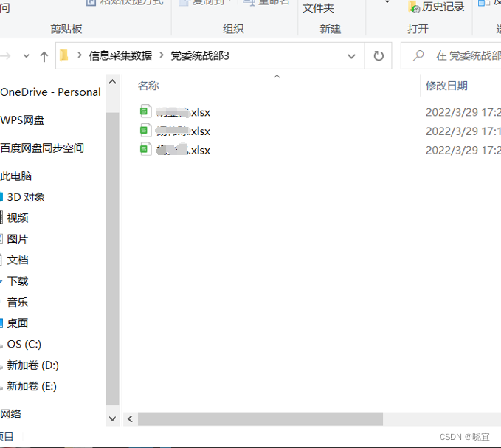
Task: Click navigation pane scroll up arrow
Action: coord(112,82)
